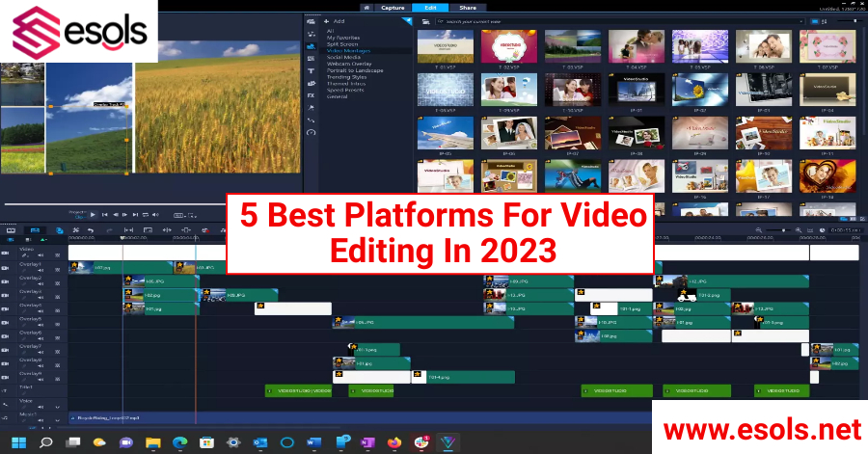Open Word from the taskbar
The width and height of the screenshot is (868, 454).
click(x=313, y=442)
